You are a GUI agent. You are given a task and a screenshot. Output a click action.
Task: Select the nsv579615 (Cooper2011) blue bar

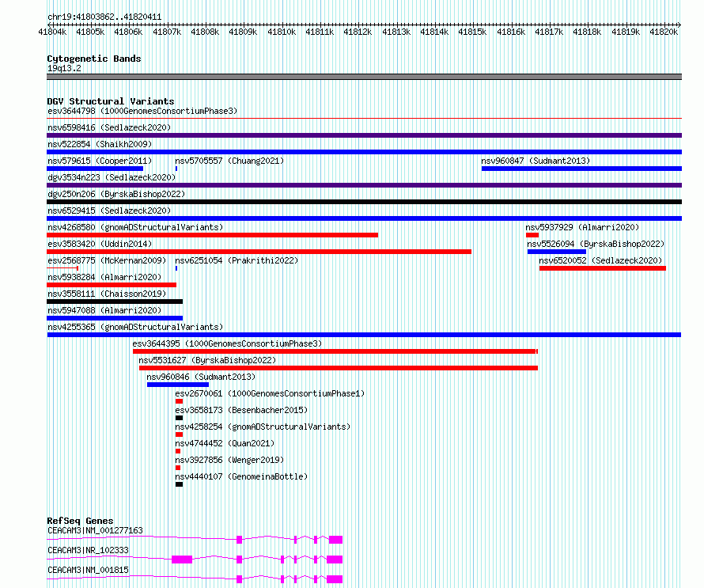pos(95,169)
